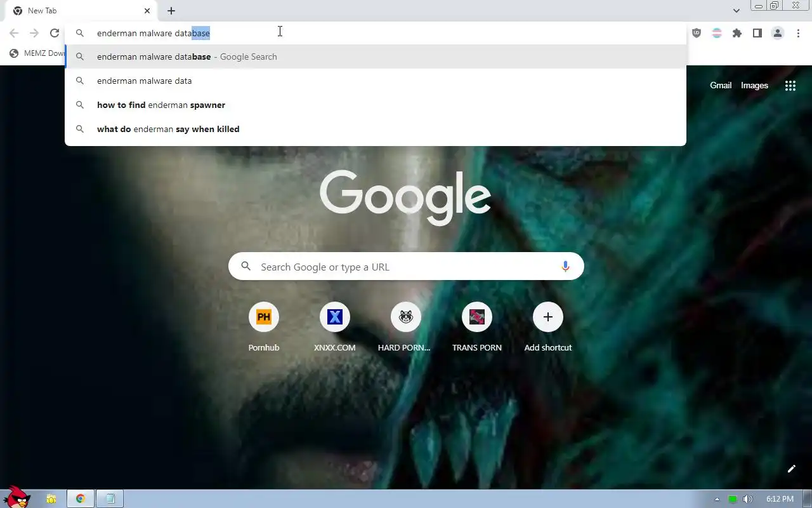Screen dimensions: 812x508
Task: Open the striped flag extension icon
Action: [717, 33]
